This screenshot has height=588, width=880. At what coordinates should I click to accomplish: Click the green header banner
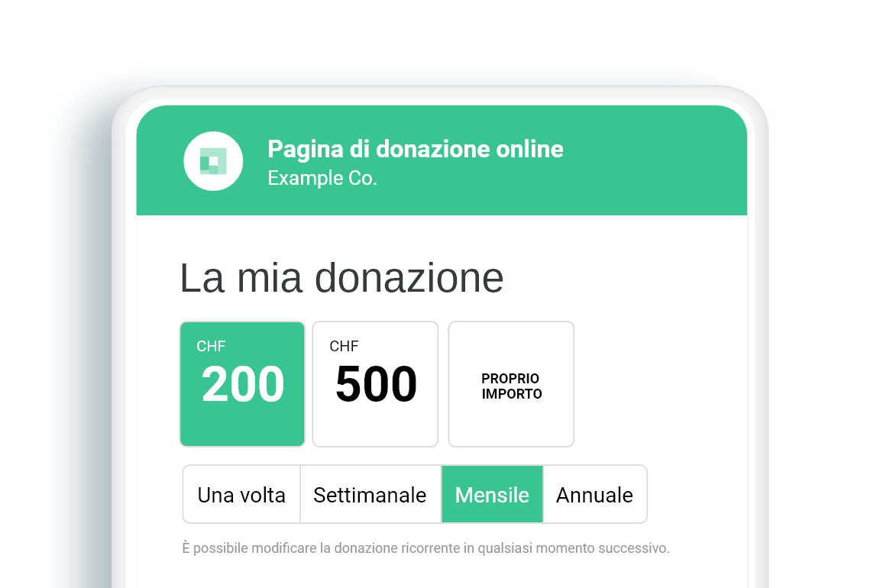click(x=442, y=160)
